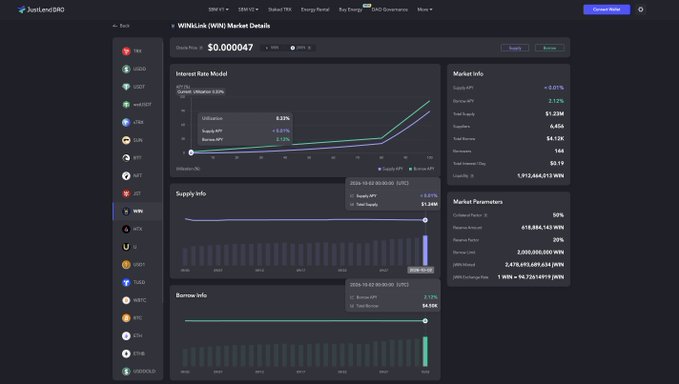Select the BTC token icon

tap(126, 318)
